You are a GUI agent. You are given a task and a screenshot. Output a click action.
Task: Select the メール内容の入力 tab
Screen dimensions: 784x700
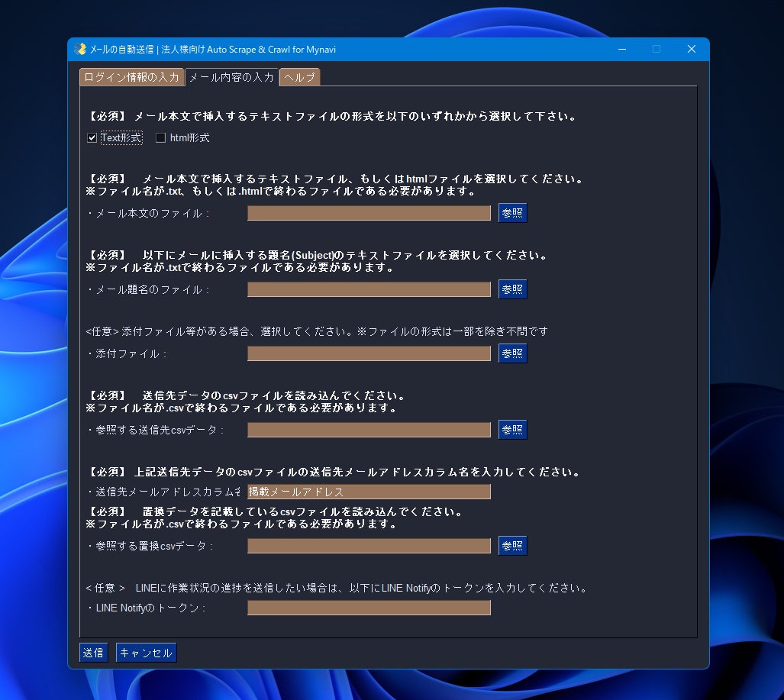(231, 77)
